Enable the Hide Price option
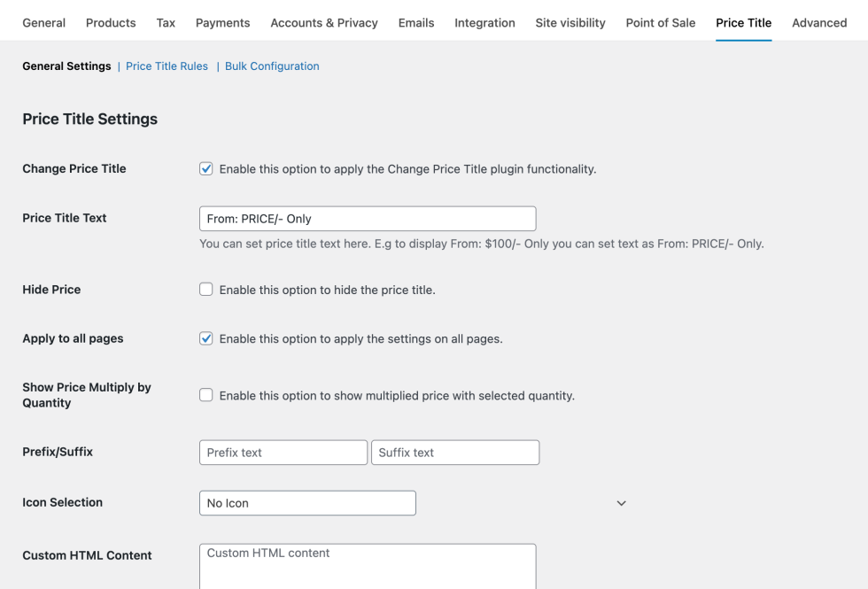Screen dimensions: 868x589 [205, 289]
